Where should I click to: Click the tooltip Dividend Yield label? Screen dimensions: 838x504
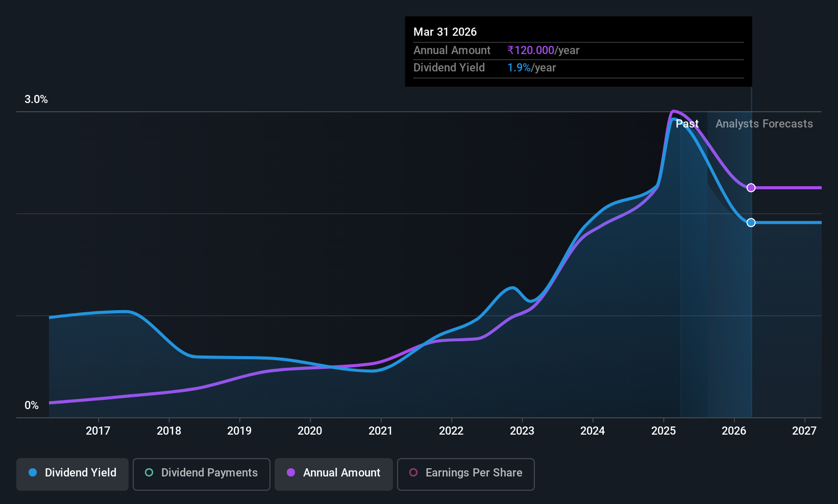click(449, 68)
